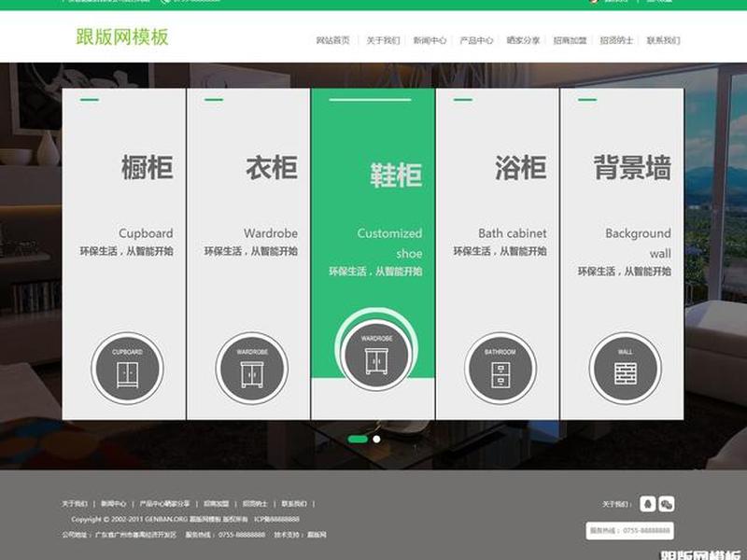The image size is (747, 560).
Task: Open 网站首页 in the navigation bar
Action: 333,40
